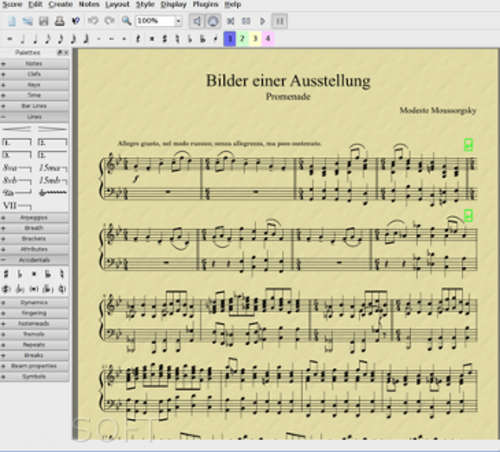Toggle rest entry in note toolbar
The width and height of the screenshot is (500, 452).
pyautogui.click(x=137, y=39)
